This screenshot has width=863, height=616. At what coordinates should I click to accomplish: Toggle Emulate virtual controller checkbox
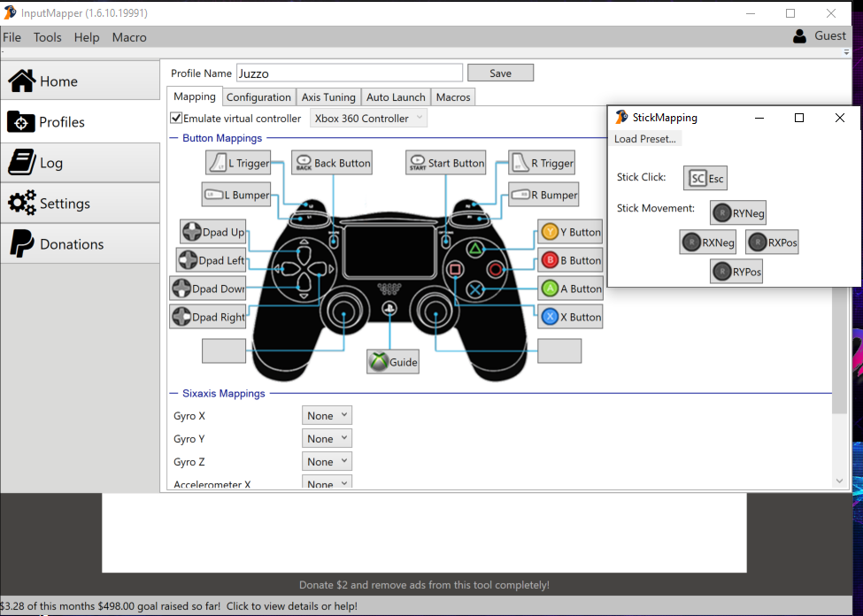pos(176,118)
